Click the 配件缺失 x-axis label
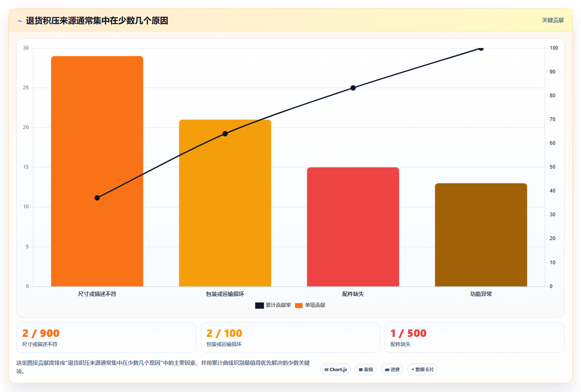 pyautogui.click(x=353, y=294)
